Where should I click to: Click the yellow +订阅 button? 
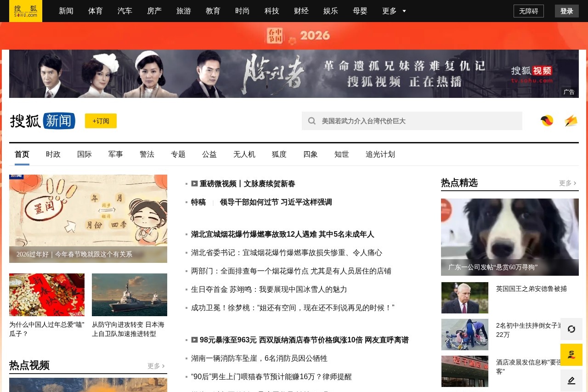[101, 121]
